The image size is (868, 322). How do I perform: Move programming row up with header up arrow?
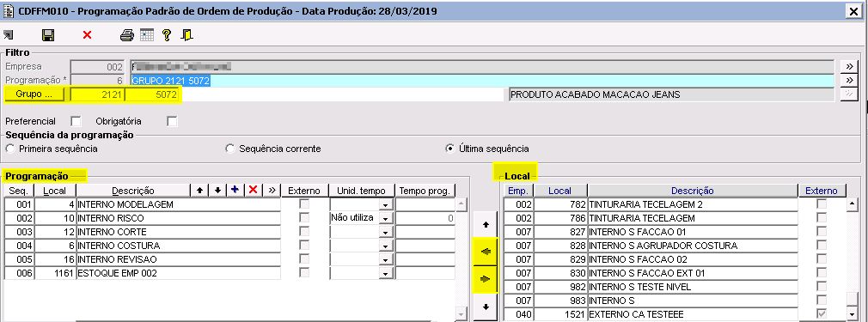(x=200, y=191)
